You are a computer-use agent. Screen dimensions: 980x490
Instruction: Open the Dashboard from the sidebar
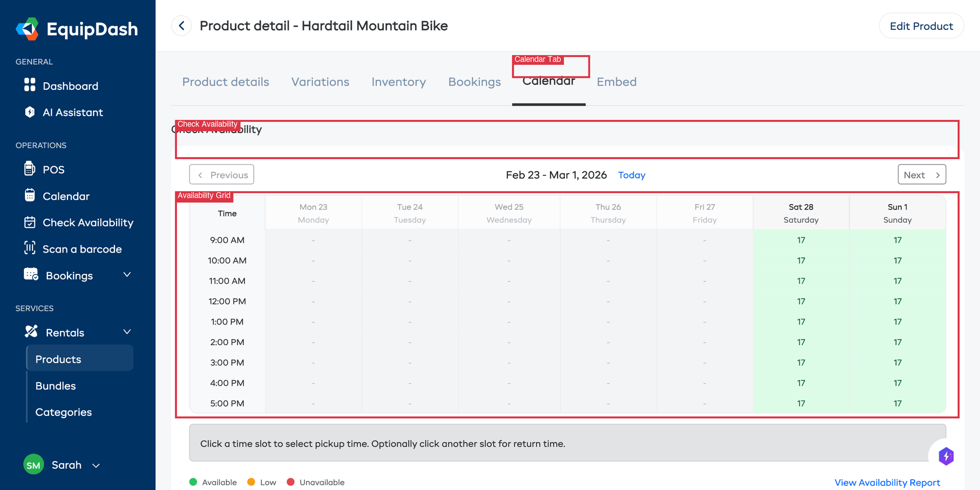pyautogui.click(x=70, y=85)
